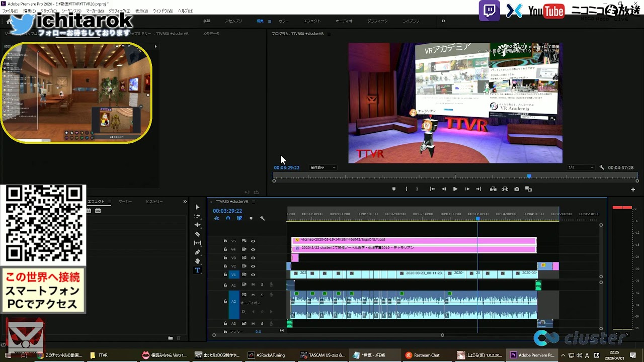The width and height of the screenshot is (644, 362).
Task: Toggle lock on V5 track
Action: (x=225, y=241)
